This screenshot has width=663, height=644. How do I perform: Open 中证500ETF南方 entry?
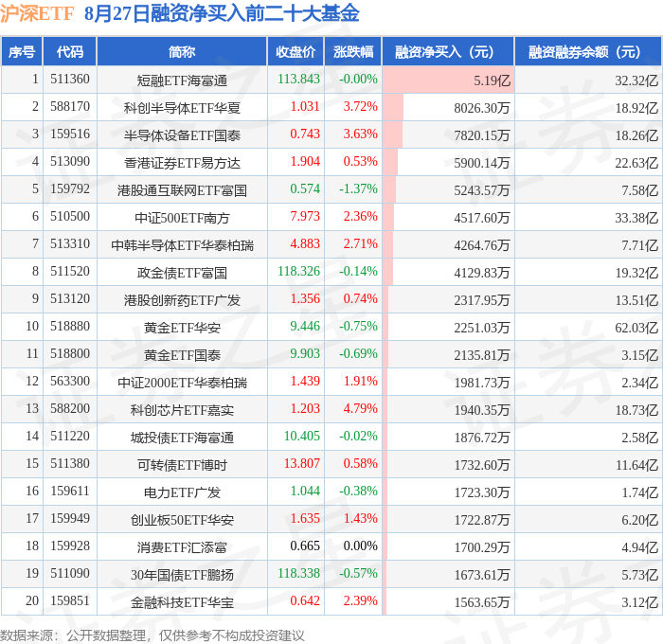click(x=182, y=218)
